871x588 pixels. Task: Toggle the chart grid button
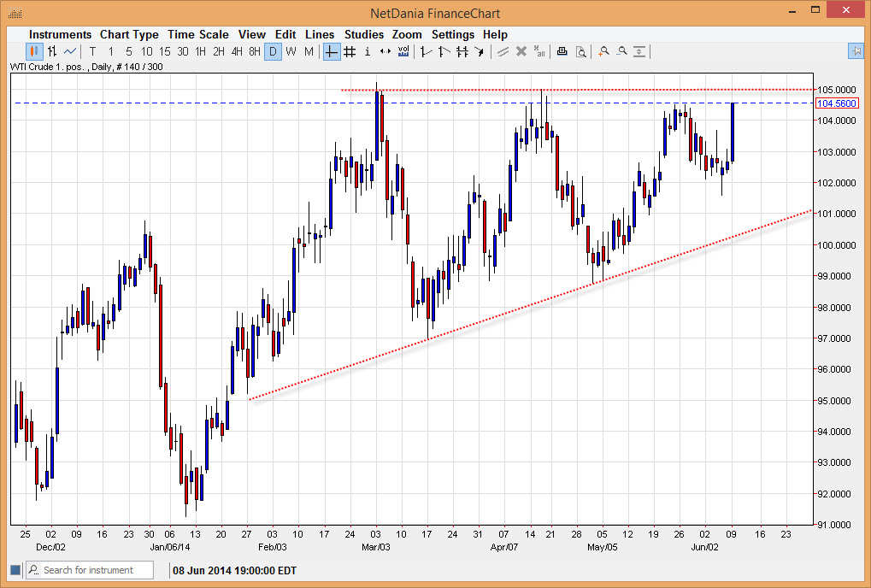coord(350,51)
